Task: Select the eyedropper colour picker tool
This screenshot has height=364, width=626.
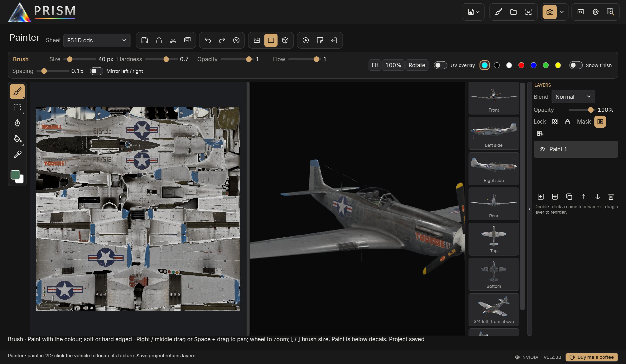Action: (17, 154)
